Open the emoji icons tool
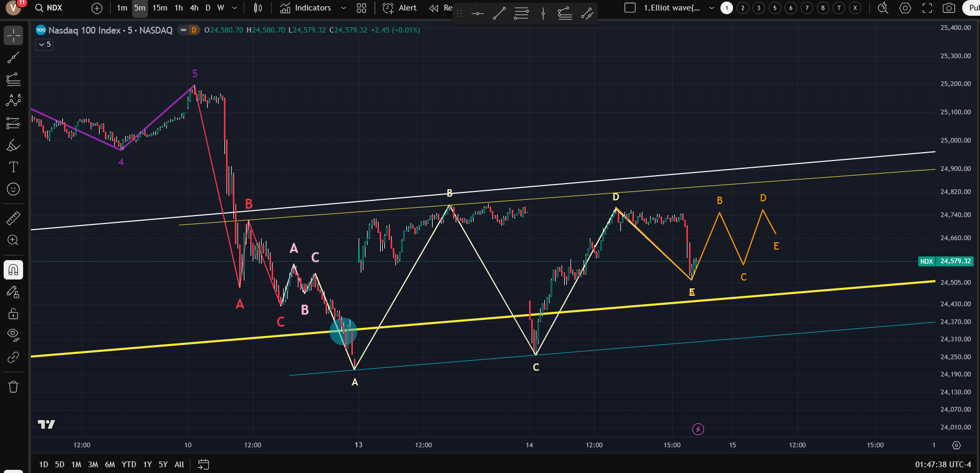The width and height of the screenshot is (980, 473). tap(13, 189)
